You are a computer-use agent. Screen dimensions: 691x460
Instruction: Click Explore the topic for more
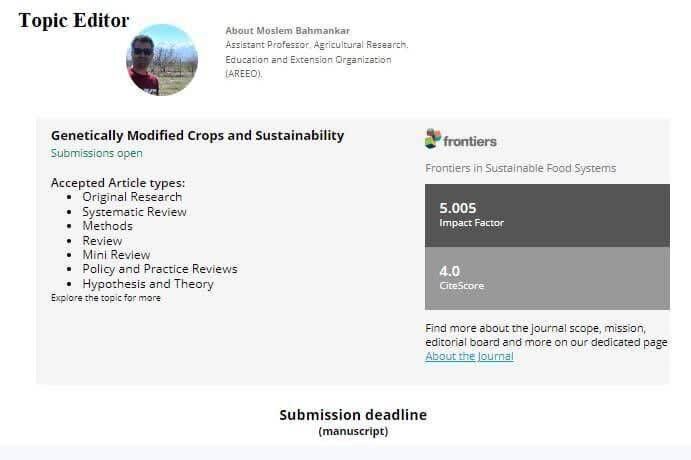coord(106,298)
